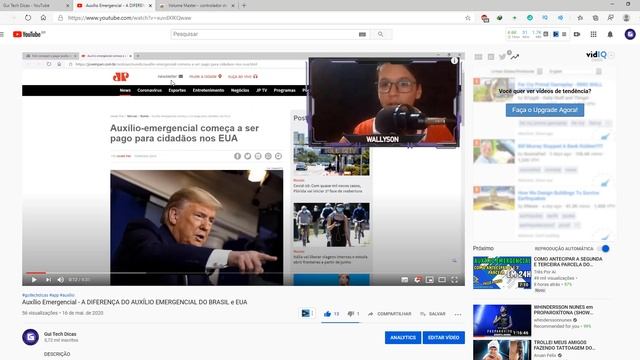Open vidIQ trending chart icon
Screen dimensions: 640x360
coord(515,57)
